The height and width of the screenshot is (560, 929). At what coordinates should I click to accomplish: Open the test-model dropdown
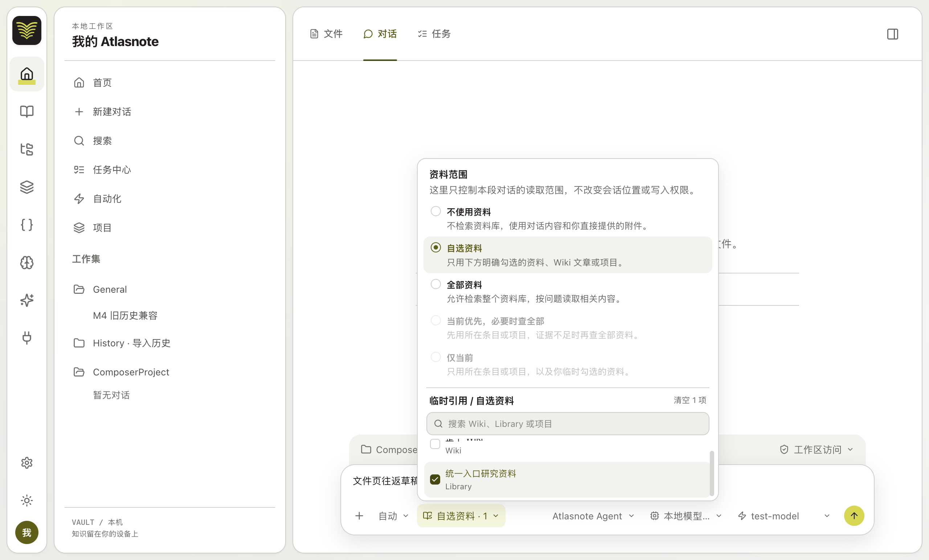point(783,516)
